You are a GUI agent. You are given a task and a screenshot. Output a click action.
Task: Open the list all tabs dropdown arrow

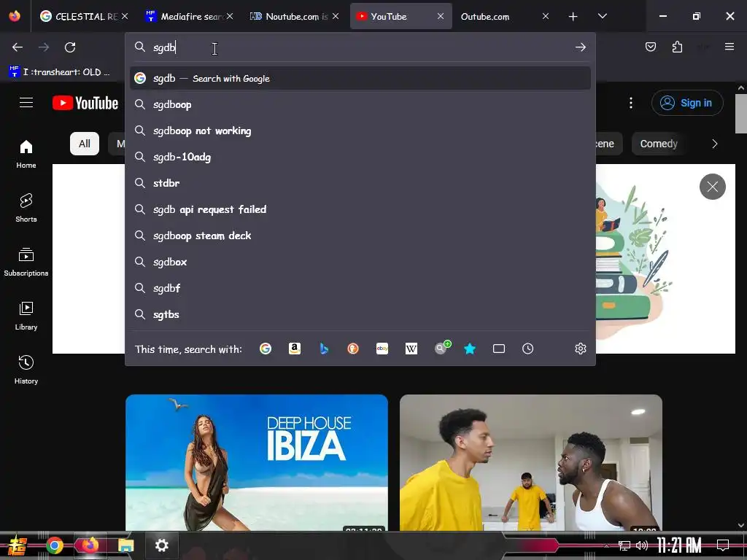point(602,16)
